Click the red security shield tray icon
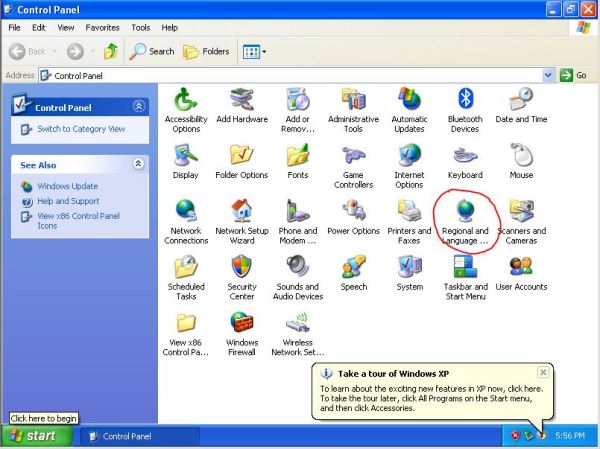This screenshot has width=600, height=449. click(x=515, y=436)
